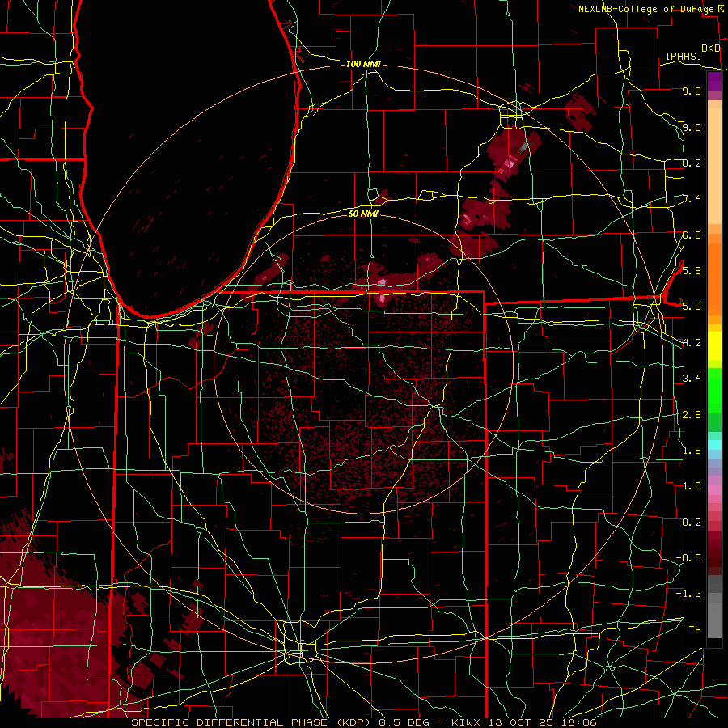The width and height of the screenshot is (728, 728).
Task: Click the purple swatch at top of the color bar
Action: (x=714, y=82)
